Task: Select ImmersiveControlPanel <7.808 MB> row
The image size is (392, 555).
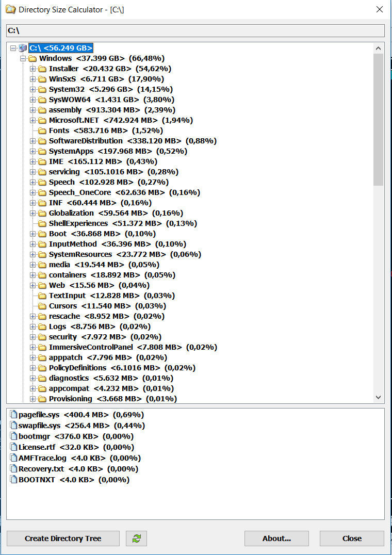Action: pos(133,347)
